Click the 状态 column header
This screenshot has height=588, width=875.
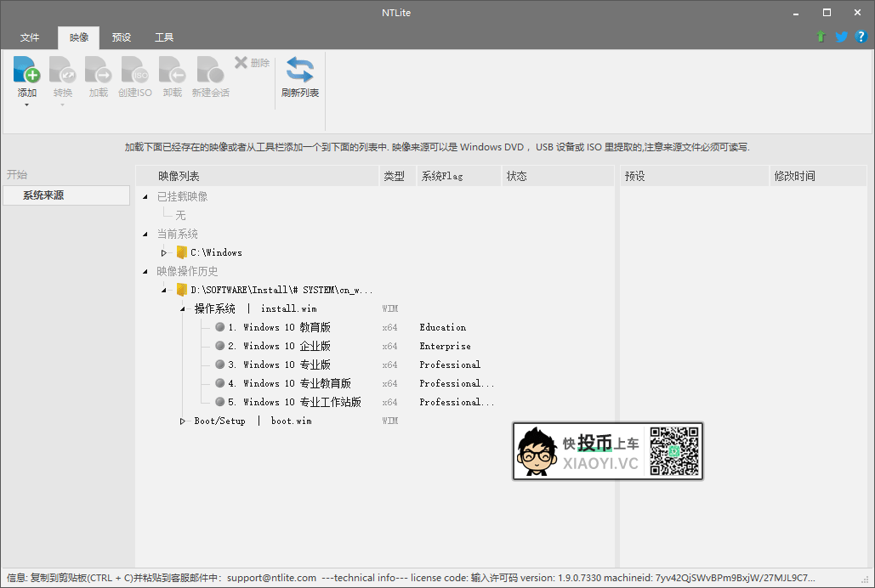pos(558,176)
